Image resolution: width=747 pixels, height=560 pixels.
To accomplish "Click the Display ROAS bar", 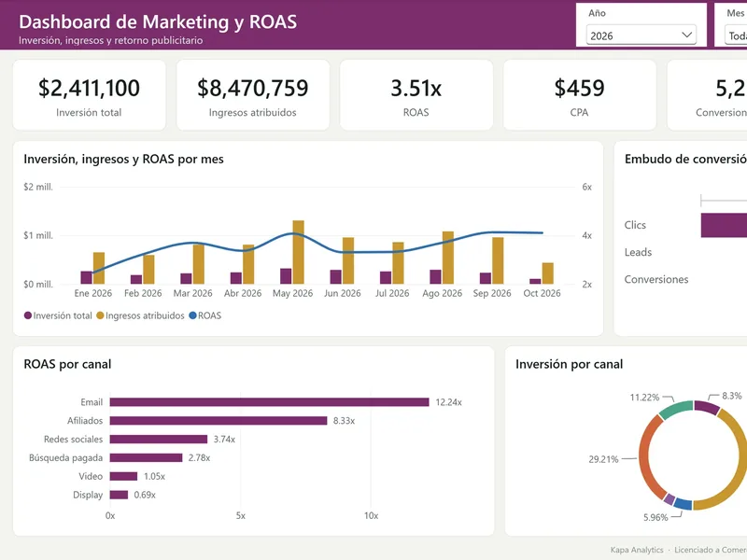I will pos(119,495).
